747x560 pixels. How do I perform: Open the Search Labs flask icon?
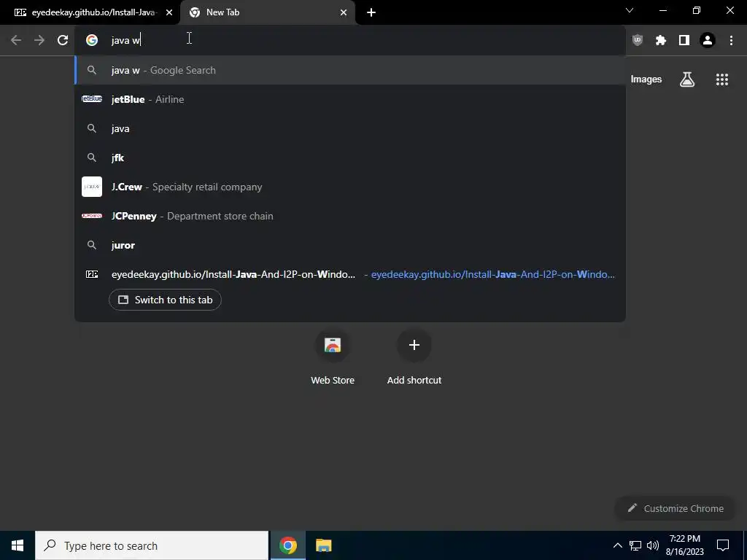click(687, 79)
